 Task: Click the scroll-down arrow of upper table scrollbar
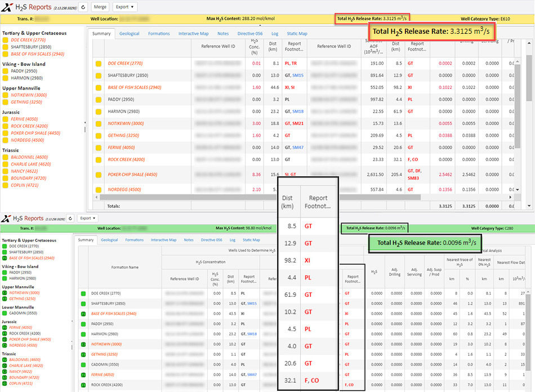point(517,190)
